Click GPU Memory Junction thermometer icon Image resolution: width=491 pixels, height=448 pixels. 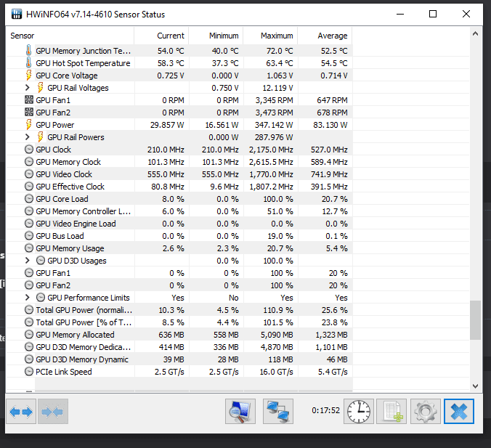28,50
